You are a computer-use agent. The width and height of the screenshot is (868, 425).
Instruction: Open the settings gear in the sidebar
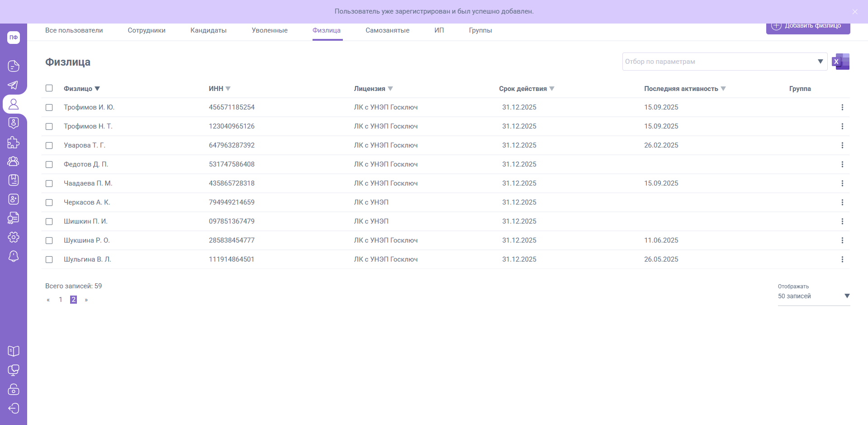[x=14, y=237]
